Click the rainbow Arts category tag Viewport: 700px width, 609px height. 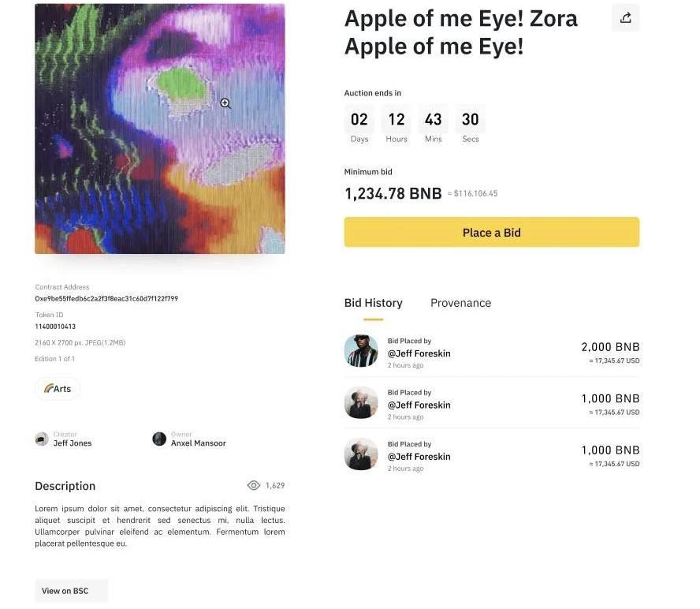coord(58,389)
